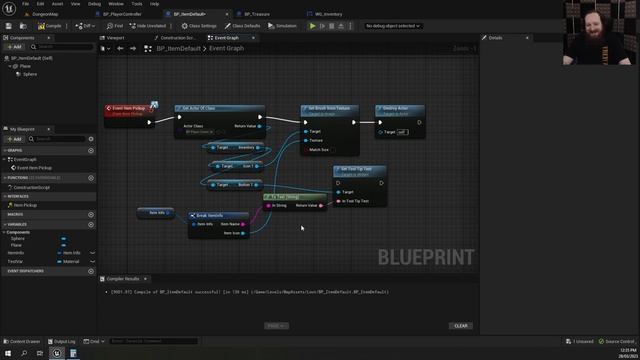
Task: Click the Unreal Engine logo icon
Action: pyautogui.click(x=9, y=9)
